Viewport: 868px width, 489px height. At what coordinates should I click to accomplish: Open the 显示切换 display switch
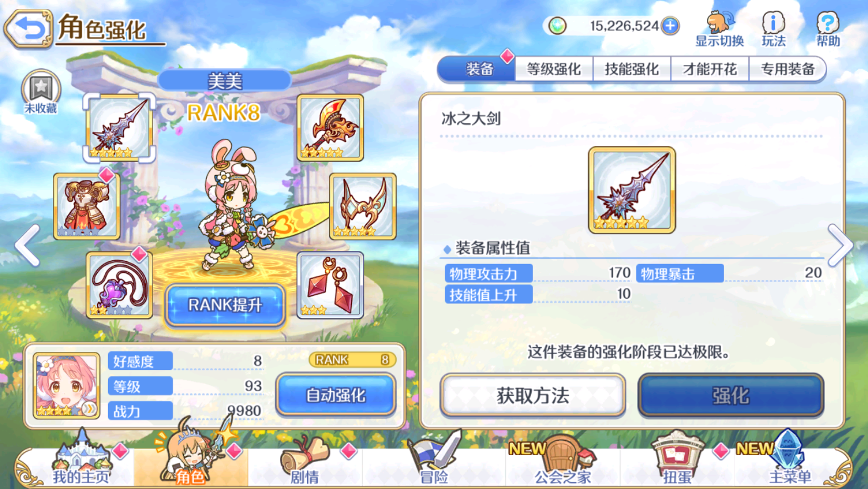click(720, 29)
